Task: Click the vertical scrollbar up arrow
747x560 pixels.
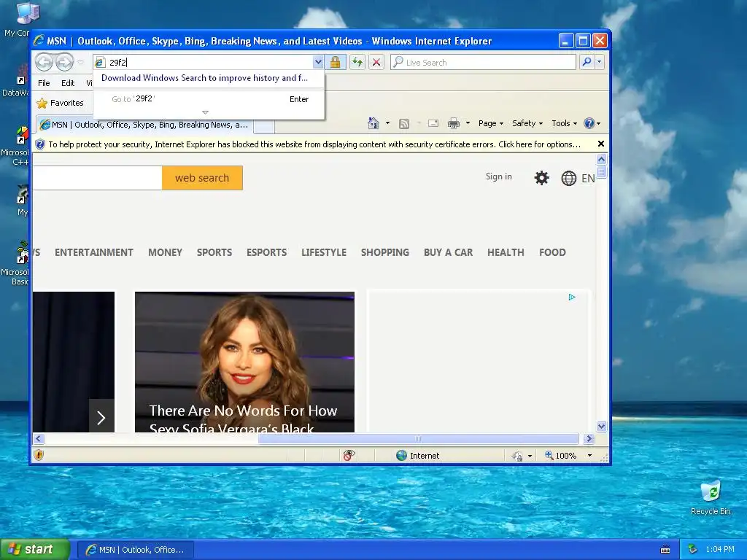Action: click(601, 159)
